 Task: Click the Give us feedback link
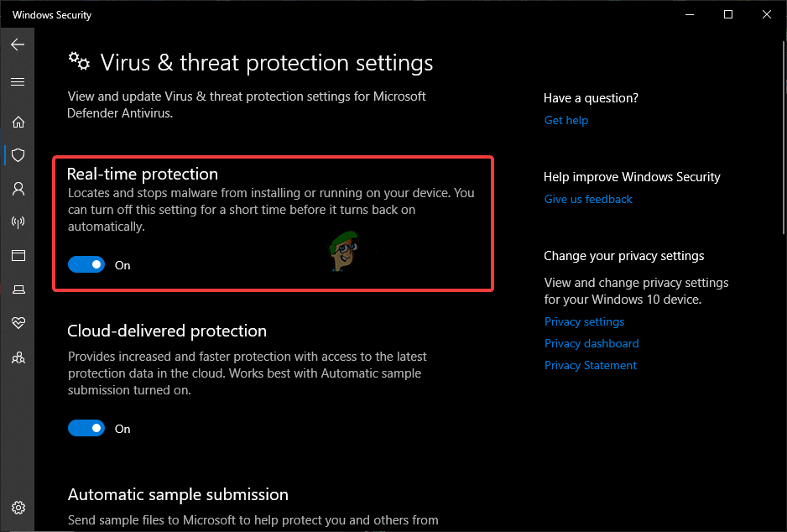pyautogui.click(x=588, y=199)
